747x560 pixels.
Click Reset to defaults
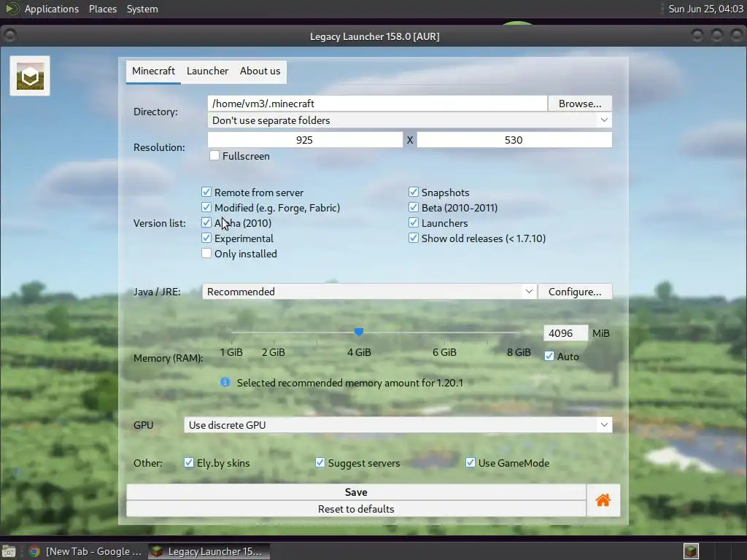click(x=356, y=508)
